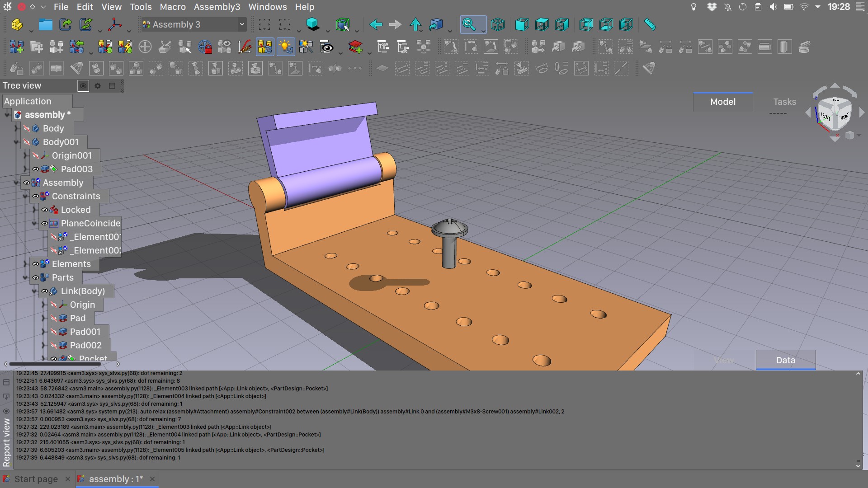Switch to isometric view
The image size is (868, 488).
pyautogui.click(x=498, y=24)
